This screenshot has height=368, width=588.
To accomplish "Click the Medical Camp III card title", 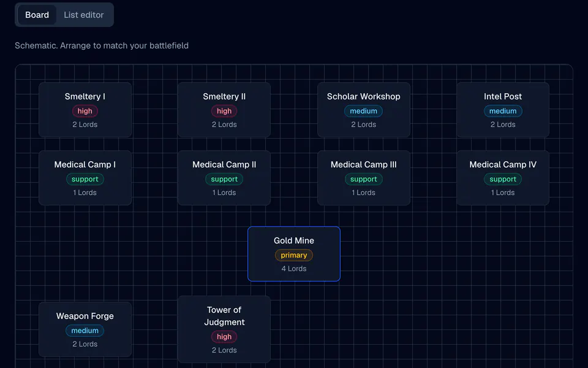I will 364,164.
